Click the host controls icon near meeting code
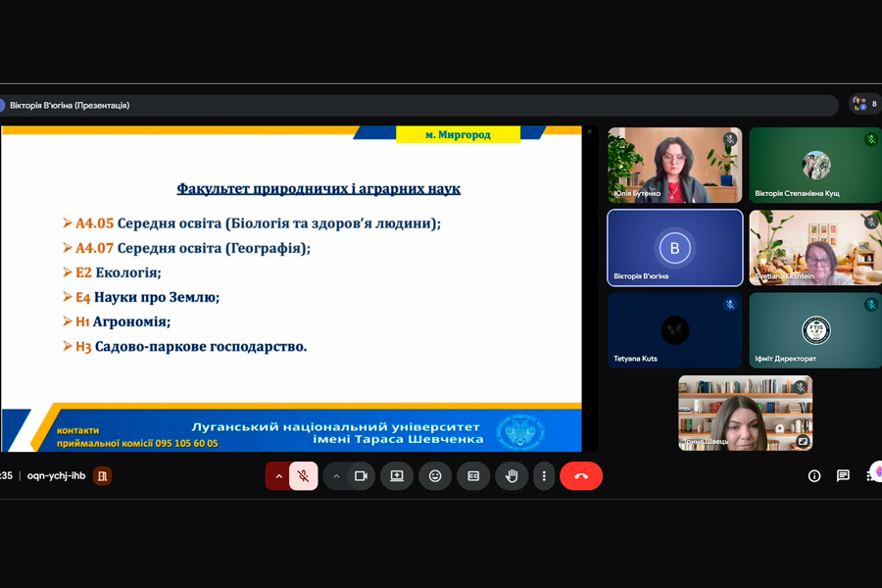 102,476
